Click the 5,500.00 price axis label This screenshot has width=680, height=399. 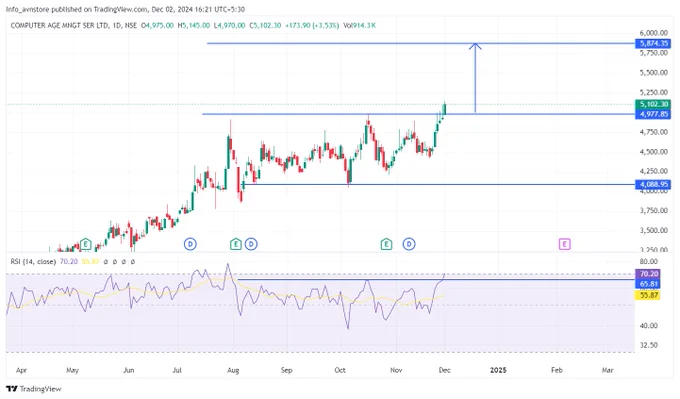(654, 72)
